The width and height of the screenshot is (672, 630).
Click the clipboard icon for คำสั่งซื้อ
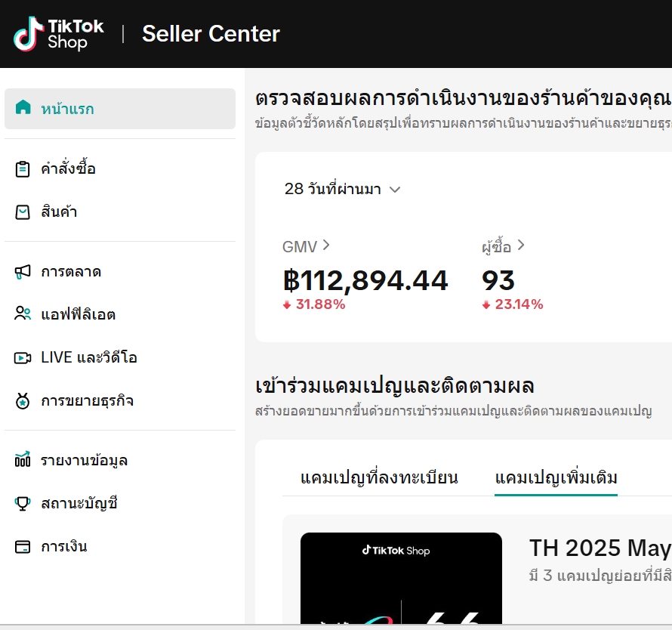[23, 169]
